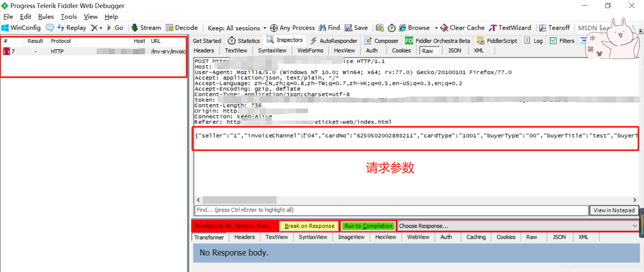644x272 pixels.
Task: Expand the Browse dropdown arrow
Action: coord(436,28)
